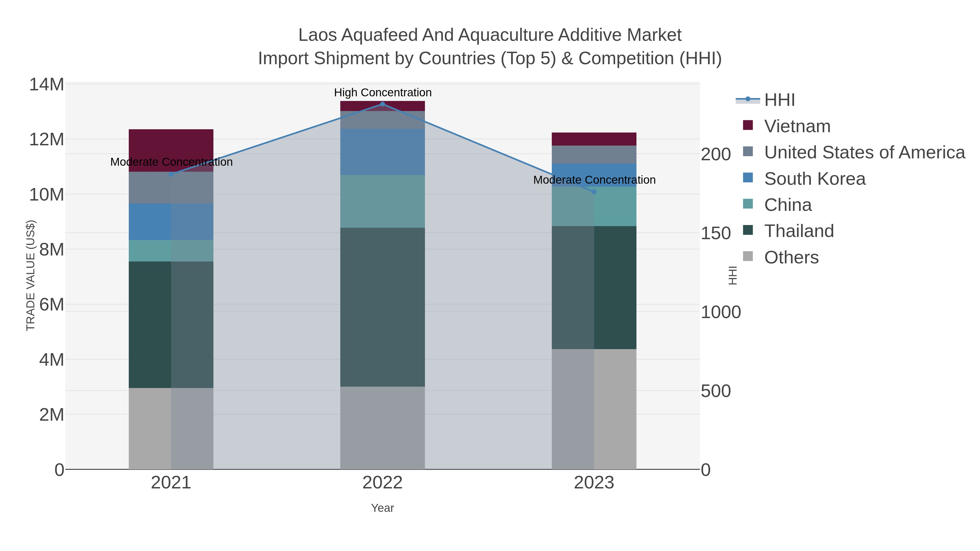
Task: Click the 2023 HHI data point marker
Action: tap(594, 192)
